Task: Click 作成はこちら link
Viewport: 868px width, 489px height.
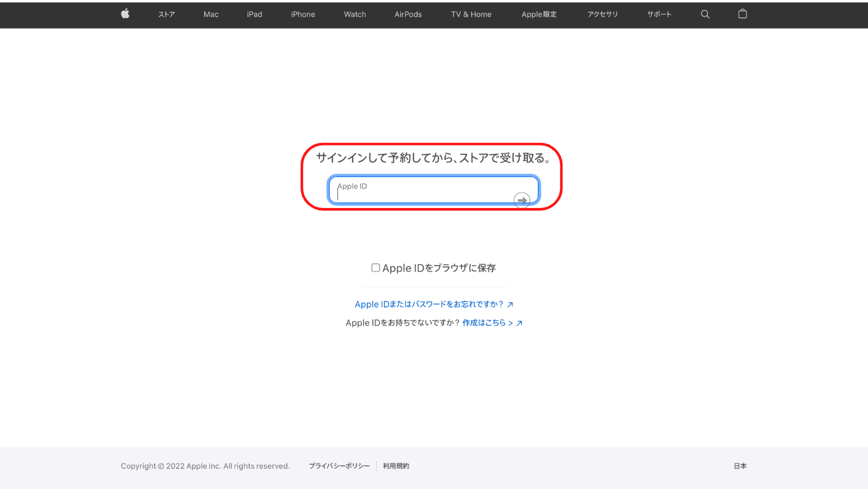Action: 492,323
